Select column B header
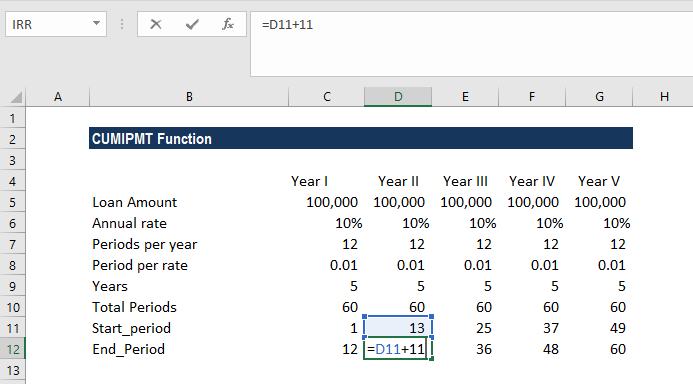 point(189,97)
